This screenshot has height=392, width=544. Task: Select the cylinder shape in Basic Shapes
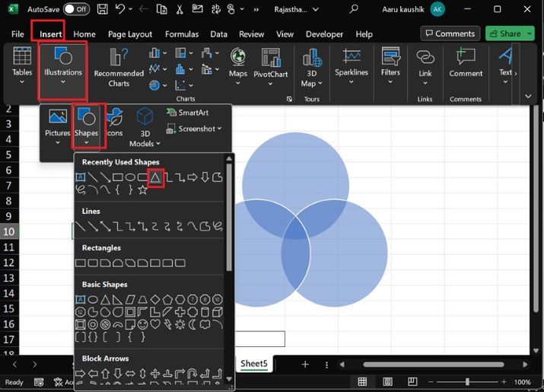tap(205, 312)
